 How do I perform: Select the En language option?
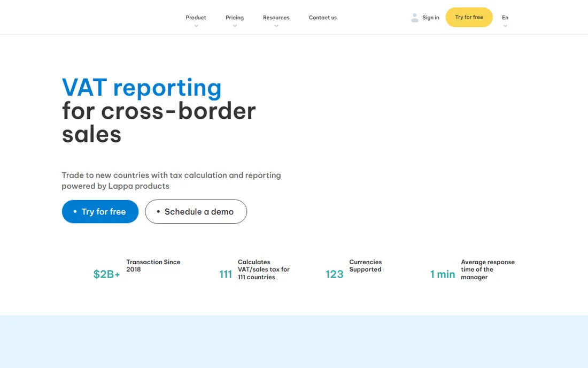[x=505, y=18]
